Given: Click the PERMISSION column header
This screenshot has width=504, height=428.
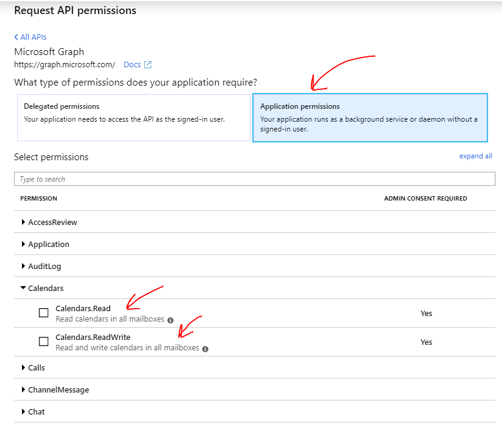Looking at the screenshot, I should pyautogui.click(x=38, y=199).
